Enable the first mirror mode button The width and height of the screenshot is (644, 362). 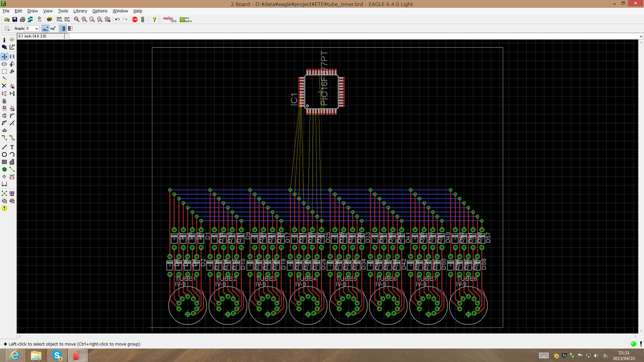coord(63,29)
